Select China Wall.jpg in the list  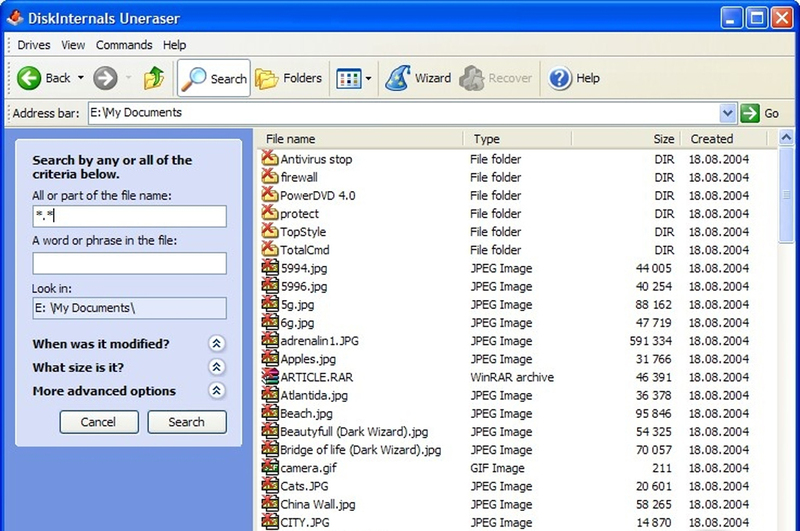318,504
